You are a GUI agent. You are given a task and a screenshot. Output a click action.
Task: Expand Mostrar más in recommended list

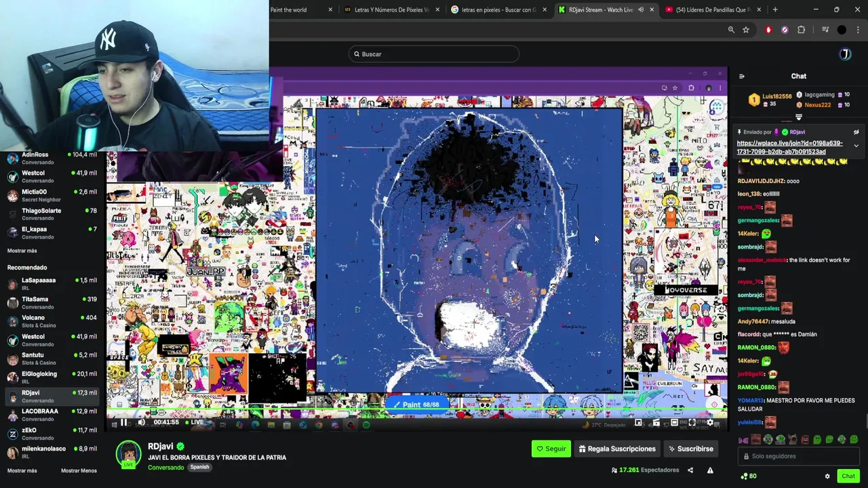(x=22, y=470)
